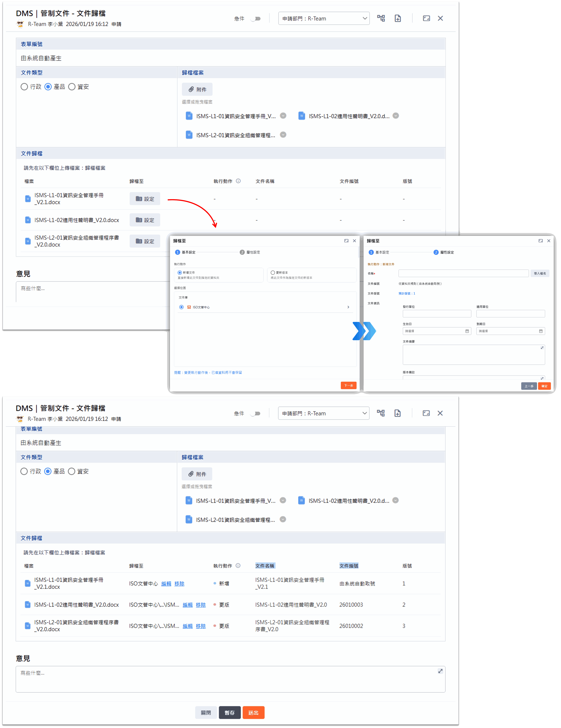Image resolution: width=561 pixels, height=728 pixels.
Task: Click grey step 2 屬性設定 in wizard
Action: [x=242, y=252]
